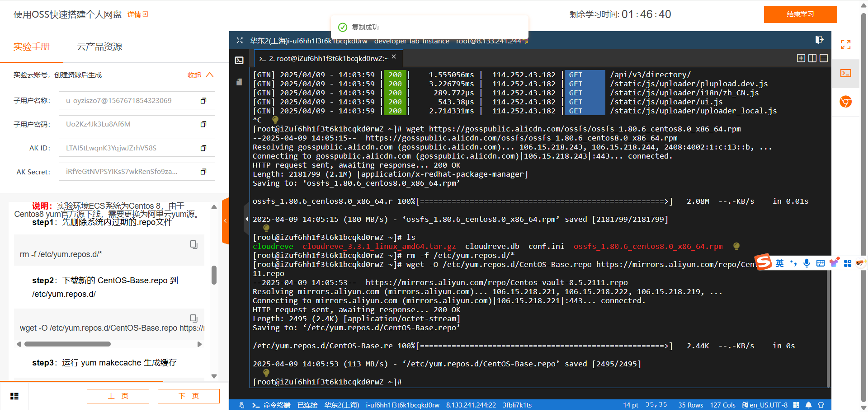The width and height of the screenshot is (868, 412).
Task: Click the shirt theme icon in status bar
Action: coord(821,405)
